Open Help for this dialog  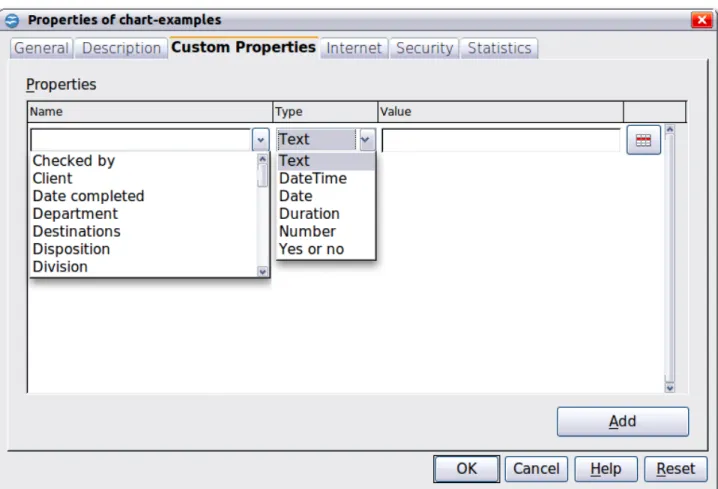pos(606,468)
